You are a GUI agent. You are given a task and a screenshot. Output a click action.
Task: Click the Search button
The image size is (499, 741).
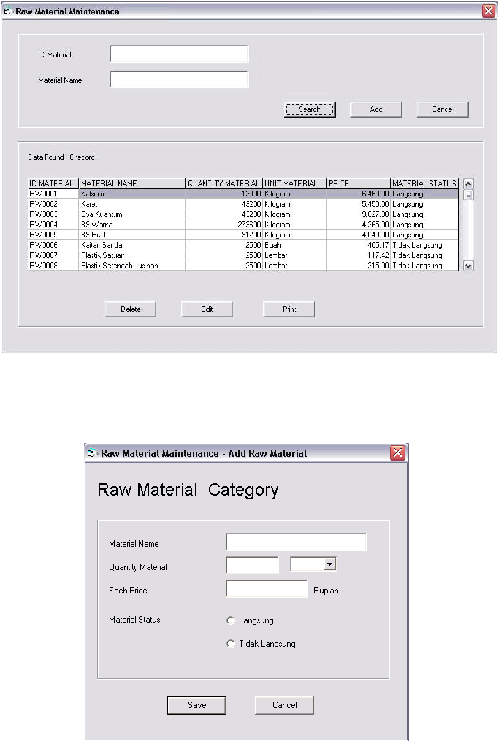[x=310, y=110]
